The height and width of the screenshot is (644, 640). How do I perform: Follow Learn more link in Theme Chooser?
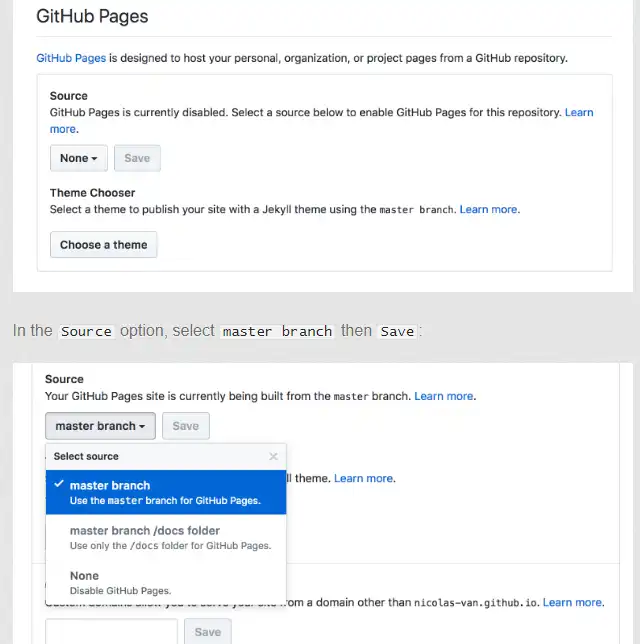488,209
